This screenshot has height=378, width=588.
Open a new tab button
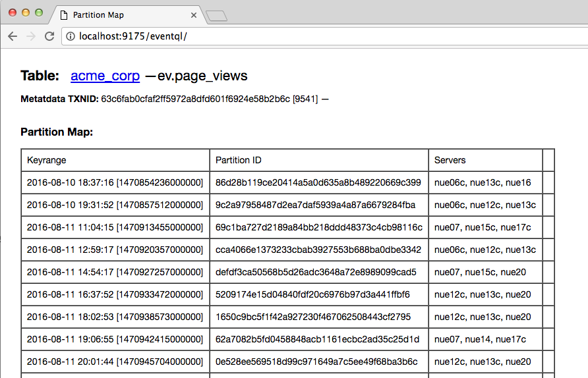(216, 16)
